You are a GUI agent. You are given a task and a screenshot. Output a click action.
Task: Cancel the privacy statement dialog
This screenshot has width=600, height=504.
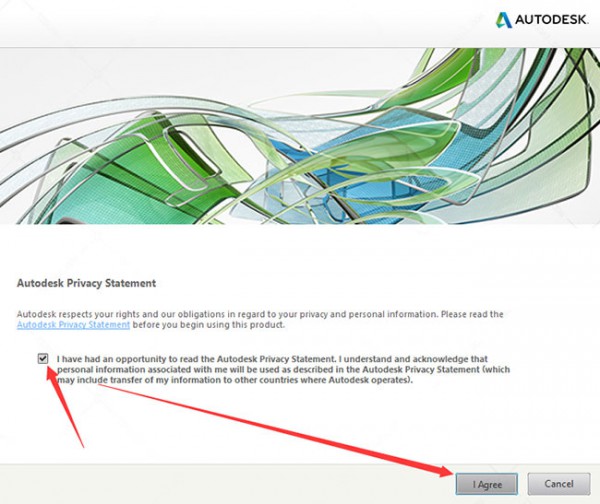point(559,484)
